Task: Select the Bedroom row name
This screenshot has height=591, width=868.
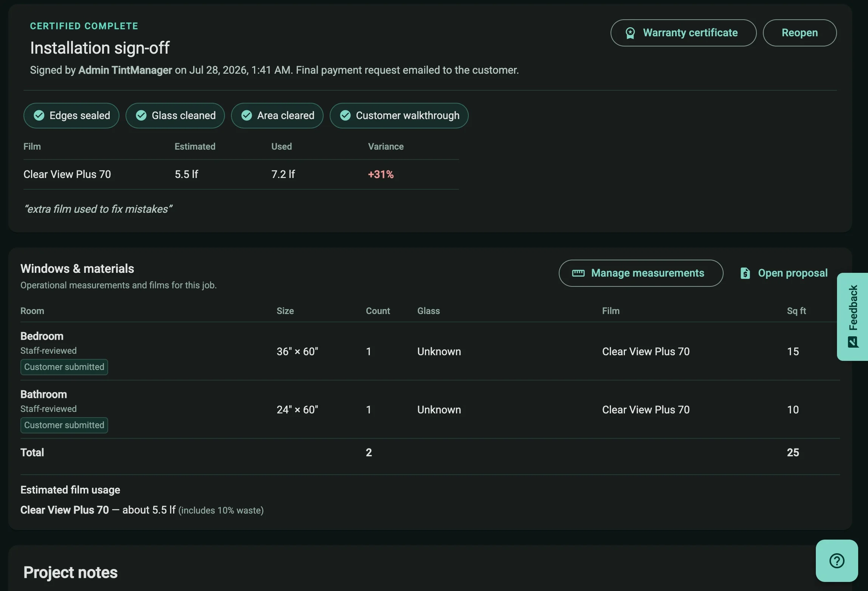Action: coord(42,336)
